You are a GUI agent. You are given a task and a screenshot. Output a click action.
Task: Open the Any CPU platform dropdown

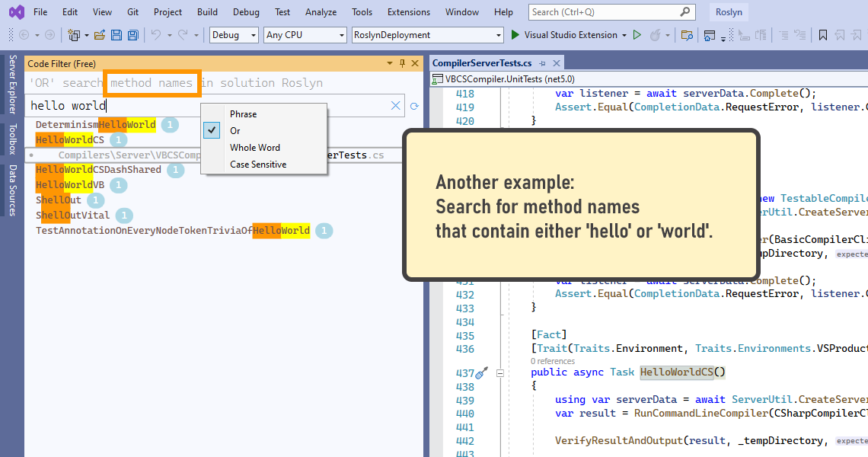(305, 35)
